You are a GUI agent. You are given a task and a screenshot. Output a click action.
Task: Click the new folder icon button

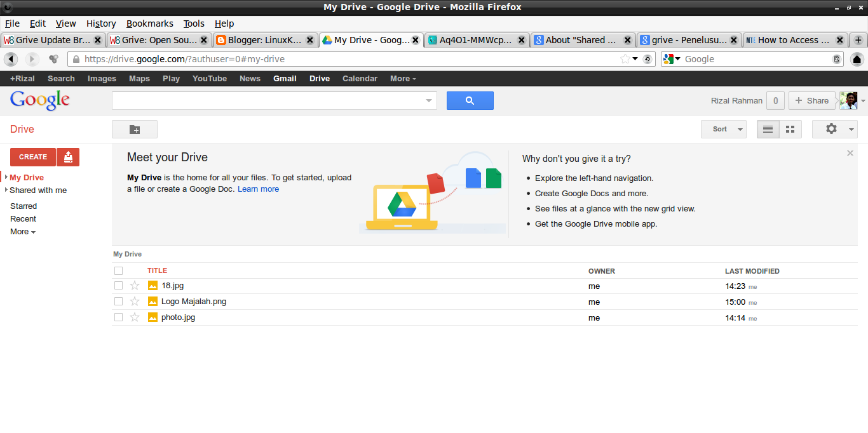click(x=135, y=130)
